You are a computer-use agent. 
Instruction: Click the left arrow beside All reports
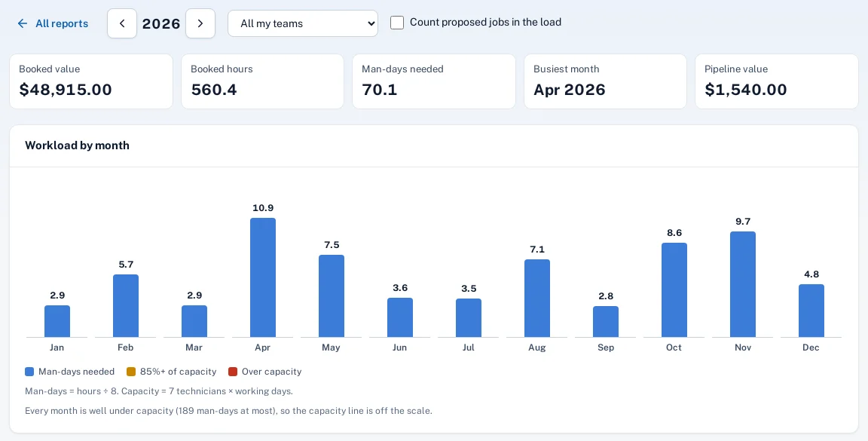pos(22,23)
